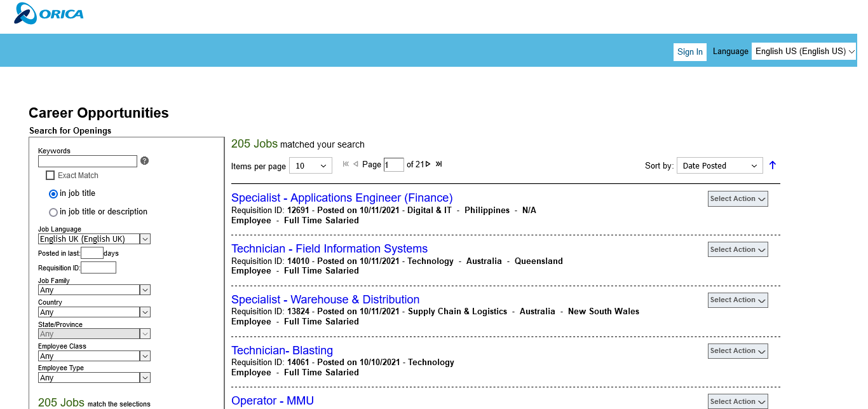Open the Sort by Date Posted dropdown
Screen dimensions: 868x409
point(719,166)
